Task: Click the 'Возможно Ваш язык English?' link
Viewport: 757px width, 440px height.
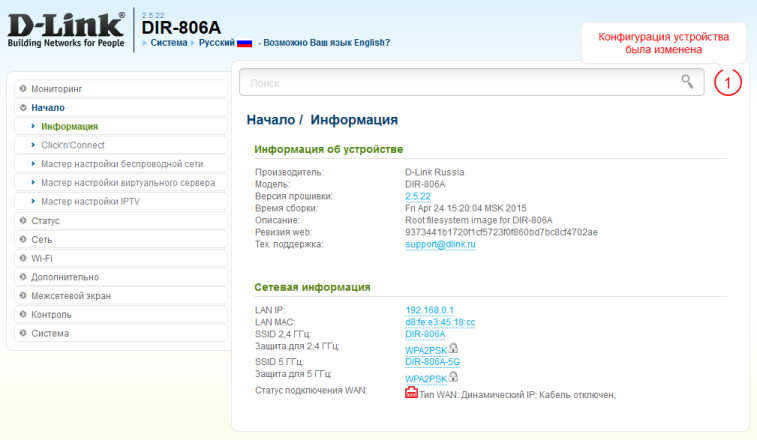Action: point(326,43)
